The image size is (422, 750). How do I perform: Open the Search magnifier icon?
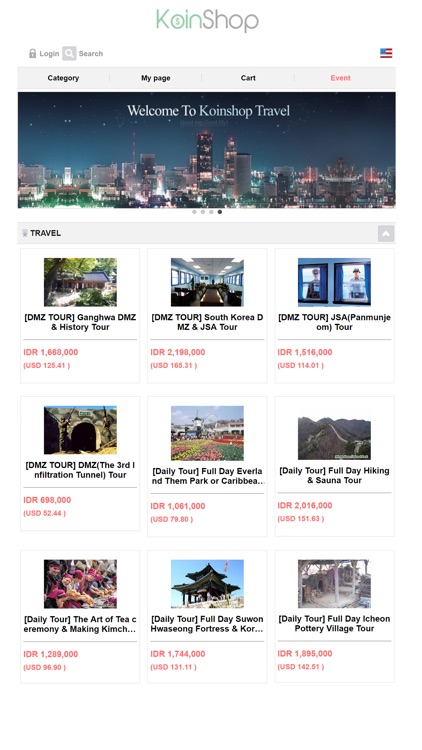(69, 53)
